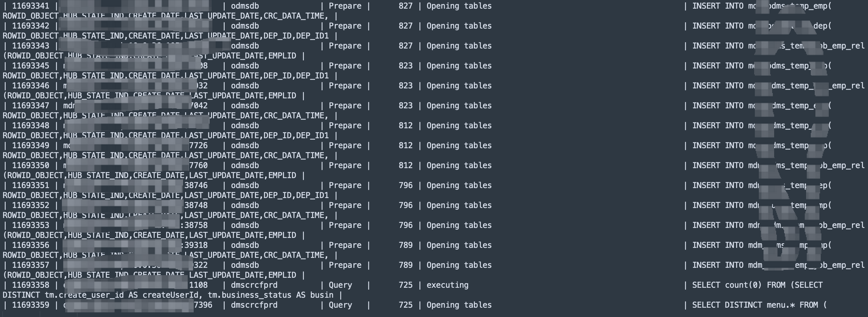Click time value 725 in row 11693358

(405, 285)
